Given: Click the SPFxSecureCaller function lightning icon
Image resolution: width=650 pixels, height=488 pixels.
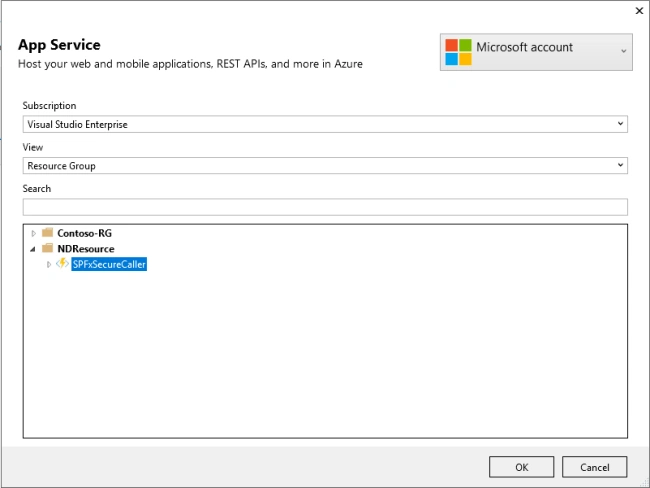Looking at the screenshot, I should click(x=62, y=263).
